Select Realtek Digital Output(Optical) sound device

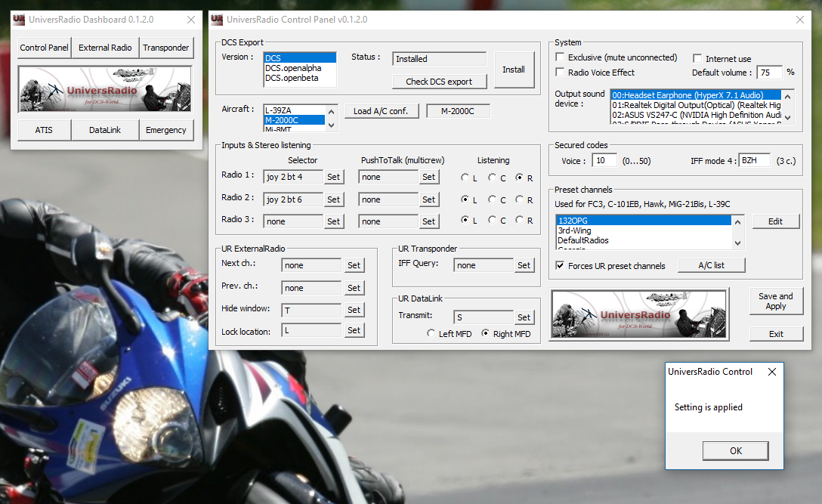pyautogui.click(x=696, y=105)
